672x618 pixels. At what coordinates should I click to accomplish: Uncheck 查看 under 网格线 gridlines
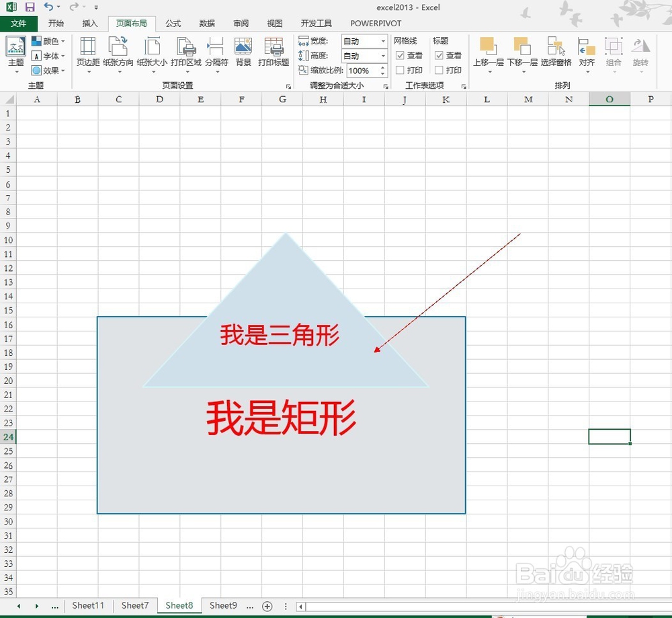click(400, 56)
